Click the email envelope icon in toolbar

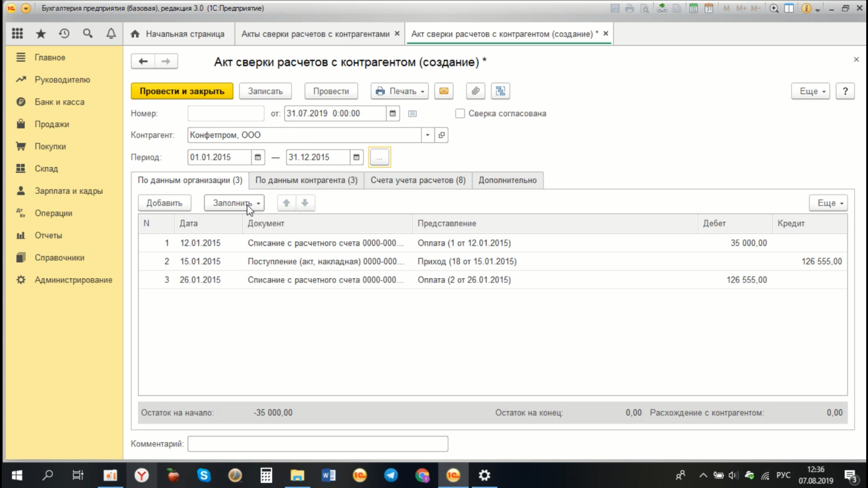tap(444, 91)
